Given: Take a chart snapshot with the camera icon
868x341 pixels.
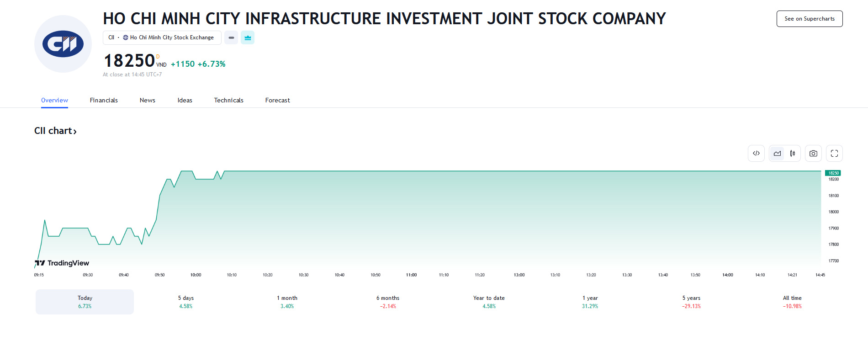Looking at the screenshot, I should coord(813,153).
